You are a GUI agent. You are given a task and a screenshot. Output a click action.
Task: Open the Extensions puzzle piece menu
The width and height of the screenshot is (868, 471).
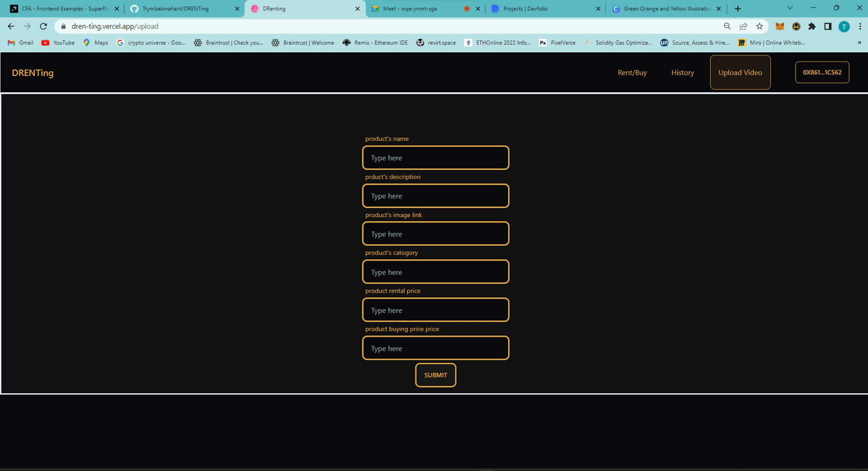coord(812,27)
